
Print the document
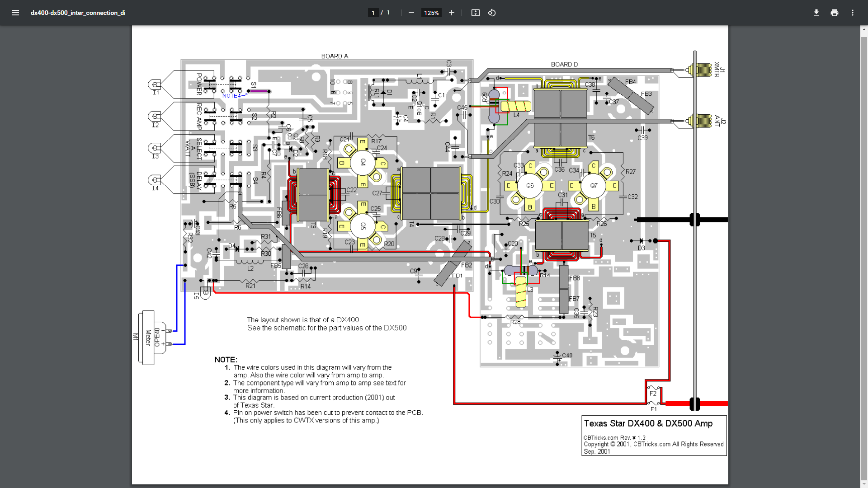(x=834, y=13)
